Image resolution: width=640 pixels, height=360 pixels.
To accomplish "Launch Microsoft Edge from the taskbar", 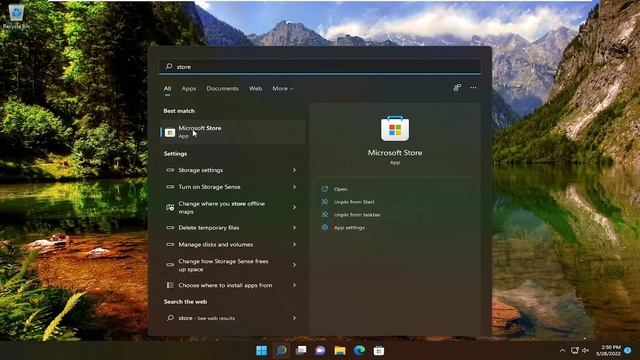I will click(x=360, y=351).
